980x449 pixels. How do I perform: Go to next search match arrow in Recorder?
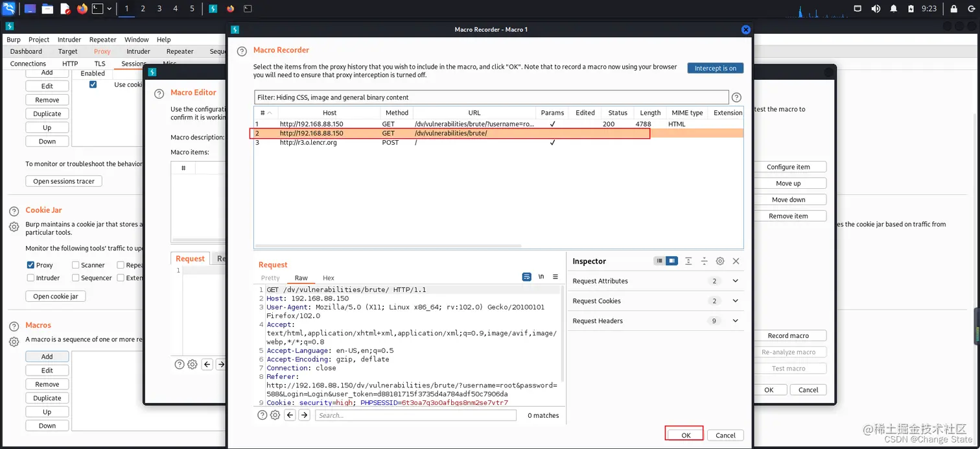[304, 415]
